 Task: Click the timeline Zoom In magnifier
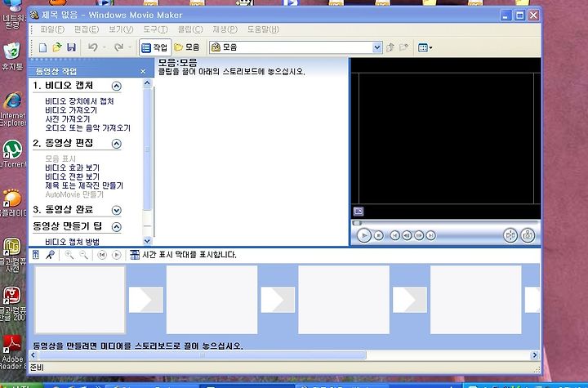(69, 255)
